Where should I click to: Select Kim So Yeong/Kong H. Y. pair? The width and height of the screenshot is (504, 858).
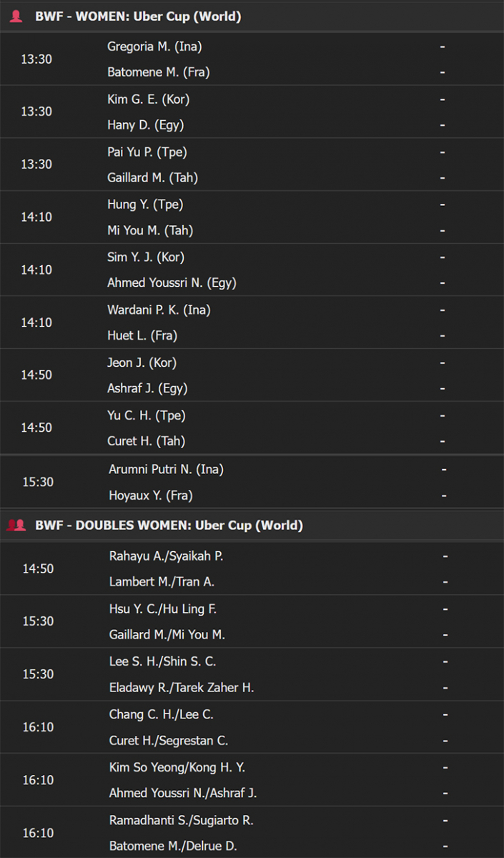[177, 767]
